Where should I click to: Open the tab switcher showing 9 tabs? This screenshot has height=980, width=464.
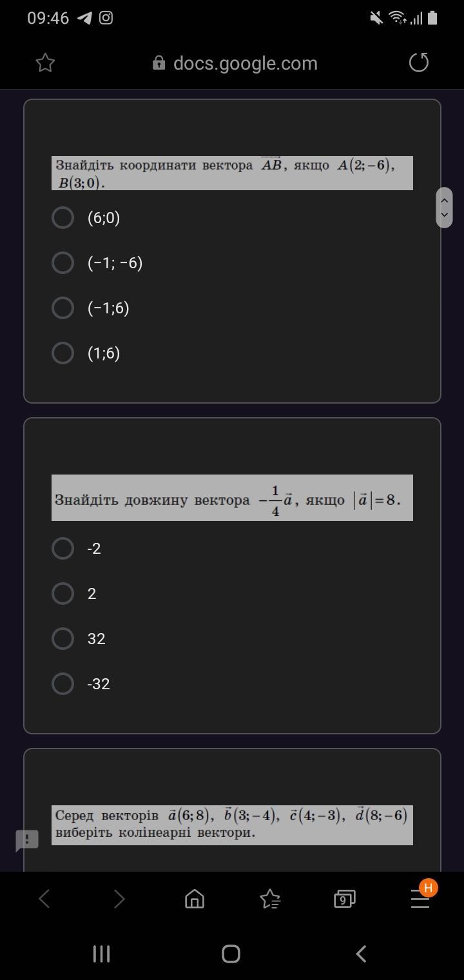[344, 898]
